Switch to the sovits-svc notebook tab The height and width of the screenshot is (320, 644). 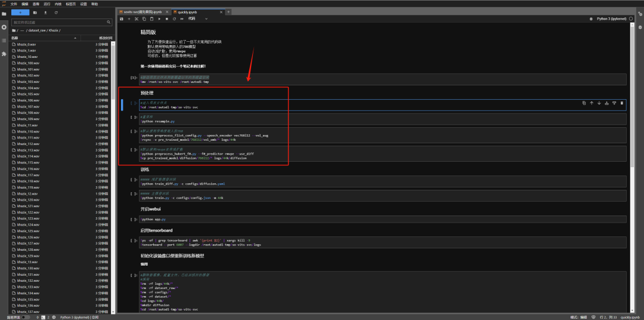click(143, 12)
